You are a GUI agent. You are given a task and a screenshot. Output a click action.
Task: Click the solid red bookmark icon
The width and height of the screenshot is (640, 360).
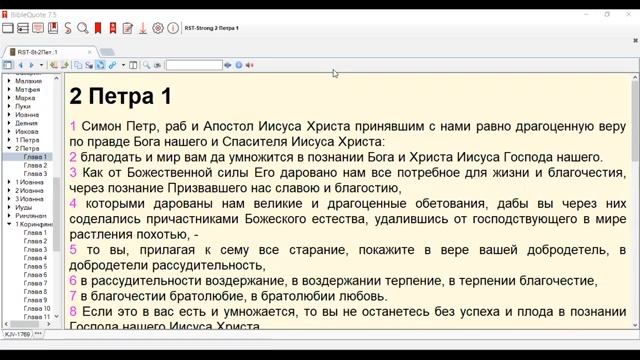point(98,28)
